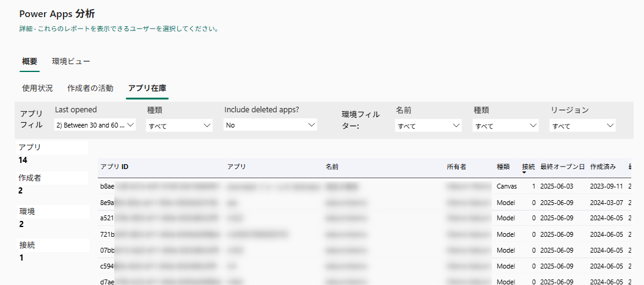Screen dimensions: 644x285
Task: Sort by the 最終オープン日 column header
Action: tap(562, 167)
